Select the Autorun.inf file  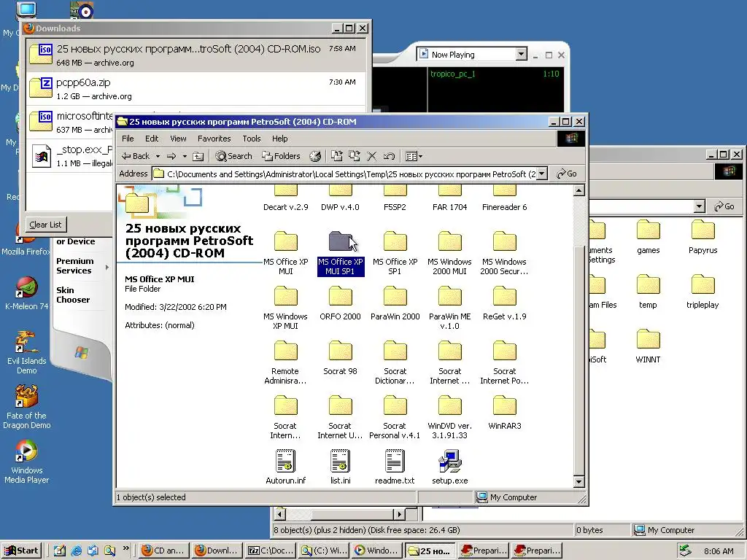285,467
